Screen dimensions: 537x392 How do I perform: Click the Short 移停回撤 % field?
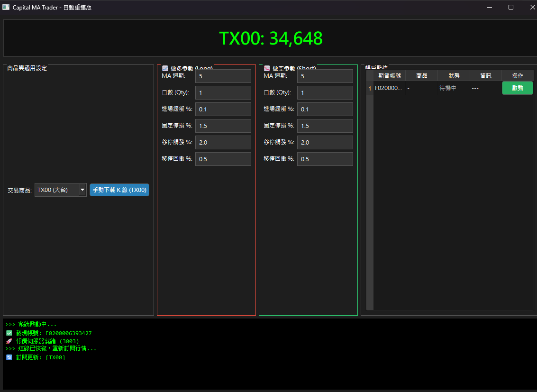click(325, 159)
